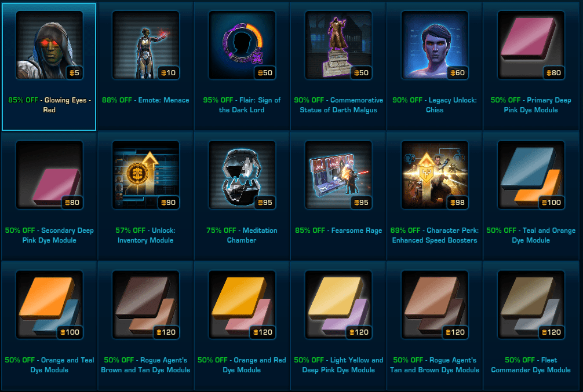Click the Rogue Agent's Brown and Tan title
Viewport: 583px width, 392px height.
pos(145,365)
